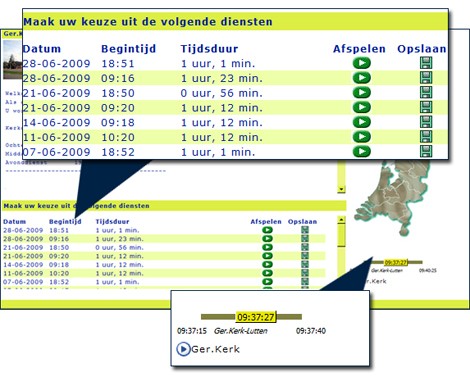
Task: Save the 28-06-2009 09:16 service in enlarged list
Action: coord(426,78)
